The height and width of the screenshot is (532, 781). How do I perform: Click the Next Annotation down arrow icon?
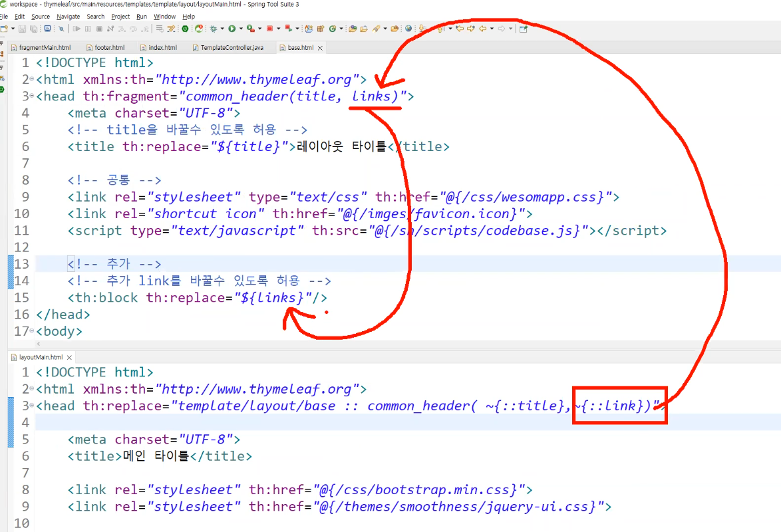(x=421, y=29)
